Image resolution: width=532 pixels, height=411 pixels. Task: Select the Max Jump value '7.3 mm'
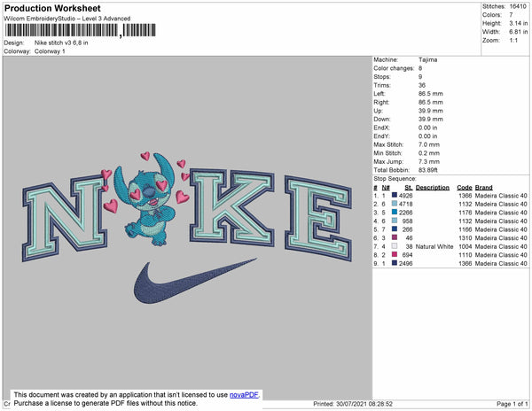[429, 161]
